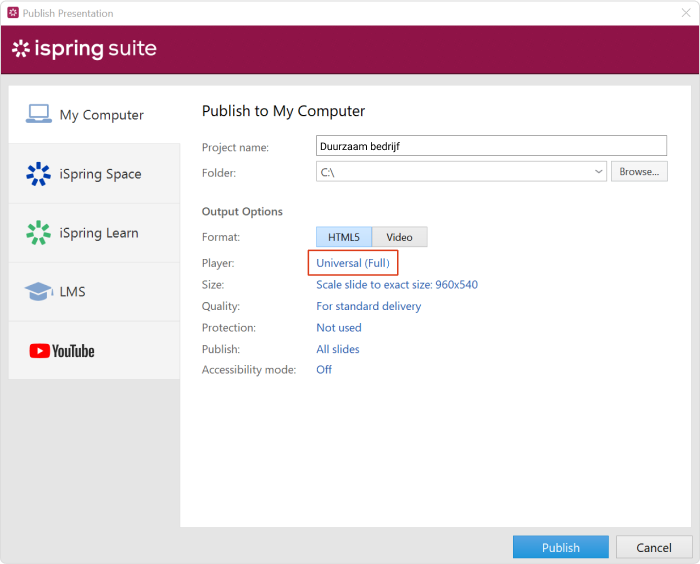Click the Project name text field

[x=490, y=146]
